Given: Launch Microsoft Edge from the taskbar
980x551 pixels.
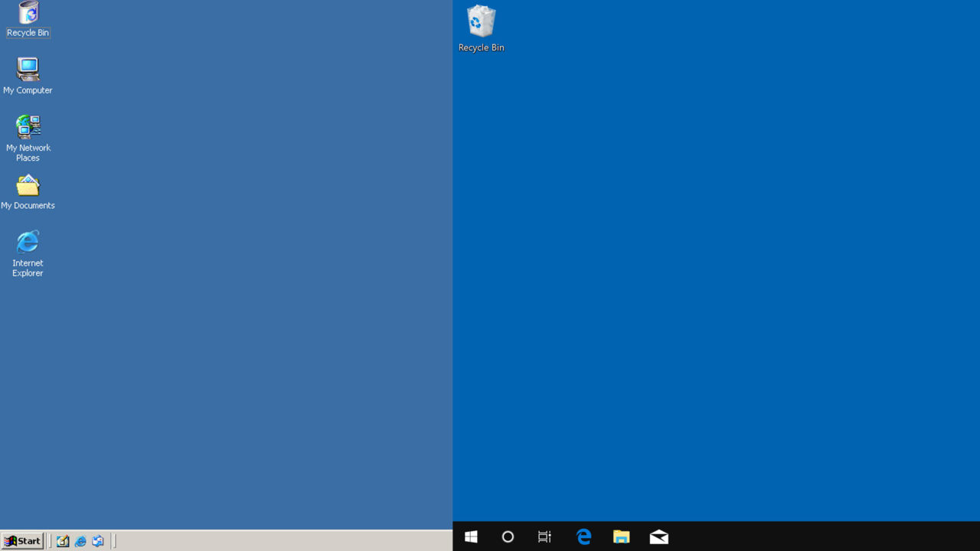Looking at the screenshot, I should pos(583,536).
